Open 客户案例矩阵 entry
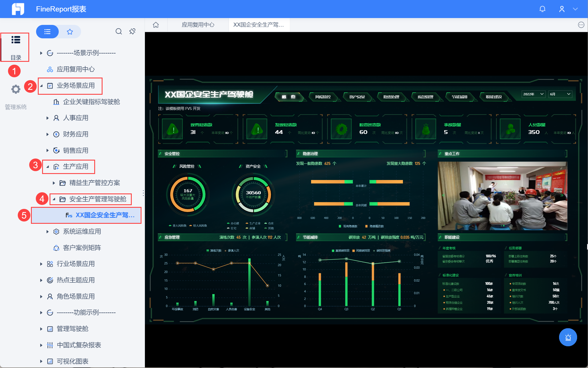 point(82,248)
